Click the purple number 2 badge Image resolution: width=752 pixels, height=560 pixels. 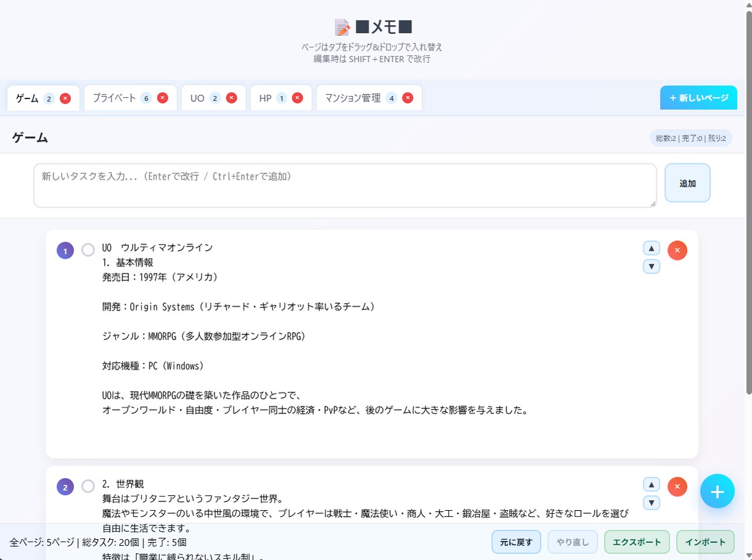coord(65,487)
